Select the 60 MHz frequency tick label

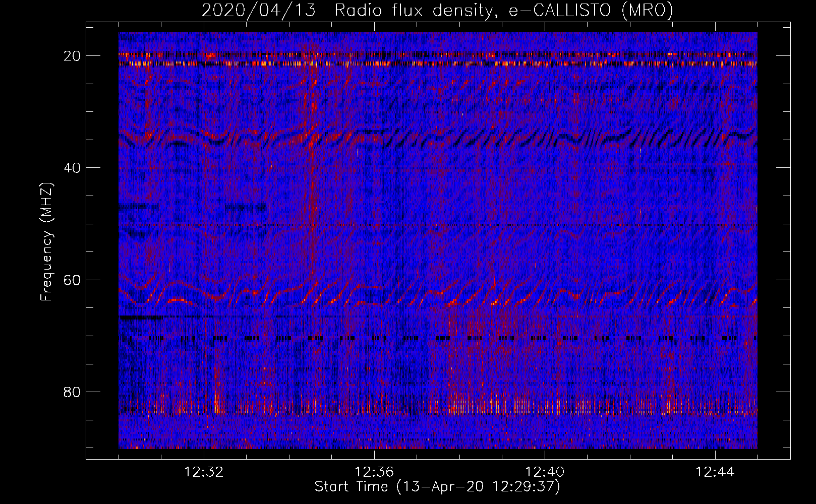pyautogui.click(x=72, y=280)
